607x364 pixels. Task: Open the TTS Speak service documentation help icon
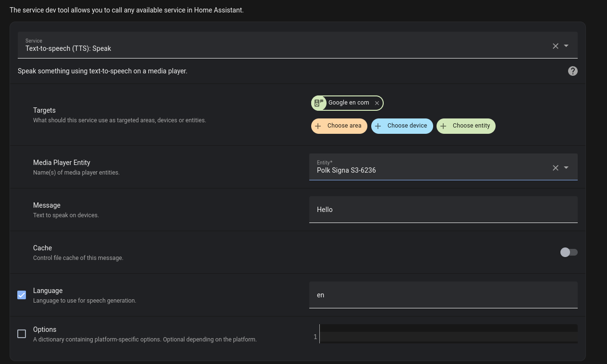click(572, 70)
